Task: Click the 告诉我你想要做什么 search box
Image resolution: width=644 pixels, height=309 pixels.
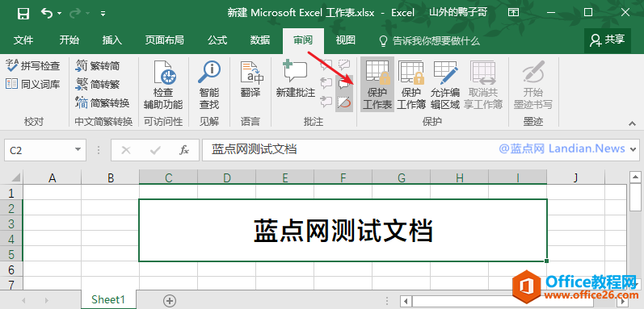Action: pos(429,41)
